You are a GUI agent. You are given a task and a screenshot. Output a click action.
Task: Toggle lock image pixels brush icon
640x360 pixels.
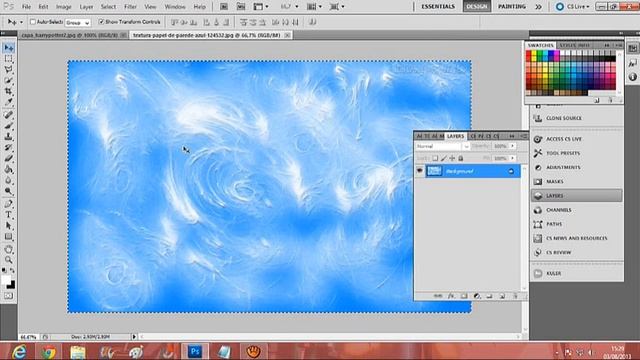click(444, 158)
